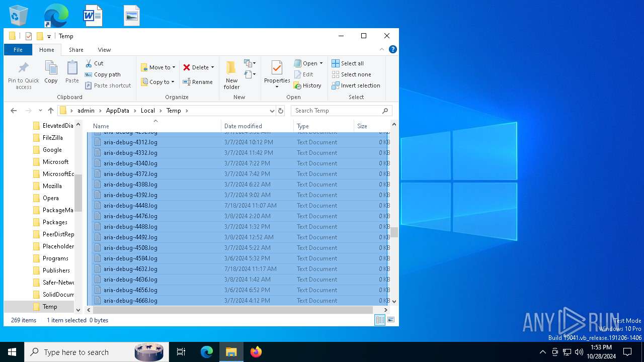This screenshot has height=362, width=644.
Task: Refresh the Temp folder view
Action: click(281, 111)
